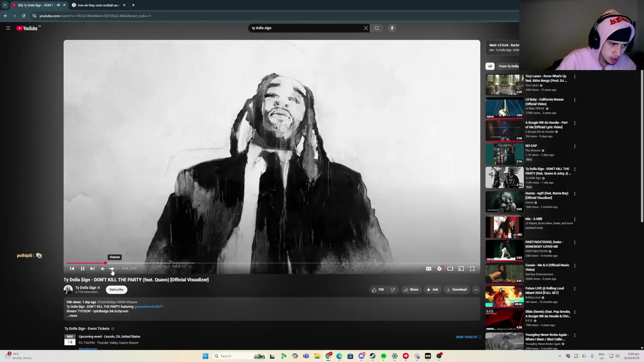
Task: Open VIEW TICKETS link
Action: pos(468,337)
